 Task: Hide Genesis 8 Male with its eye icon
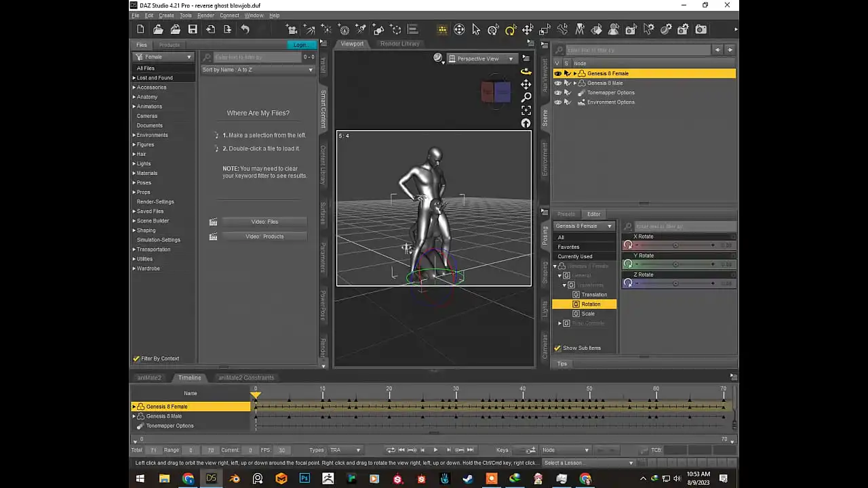pyautogui.click(x=557, y=83)
